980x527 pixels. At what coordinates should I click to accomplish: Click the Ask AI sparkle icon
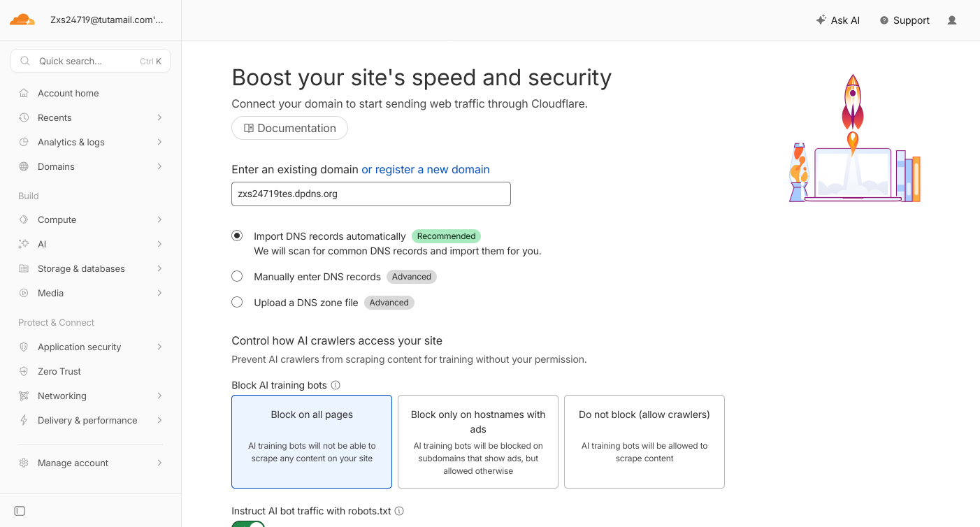point(821,20)
